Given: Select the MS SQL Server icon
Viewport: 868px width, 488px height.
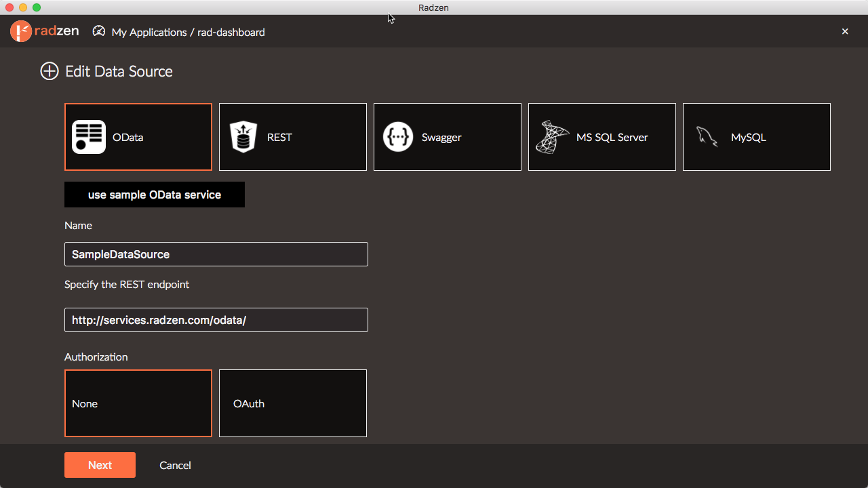Looking at the screenshot, I should click(x=552, y=137).
